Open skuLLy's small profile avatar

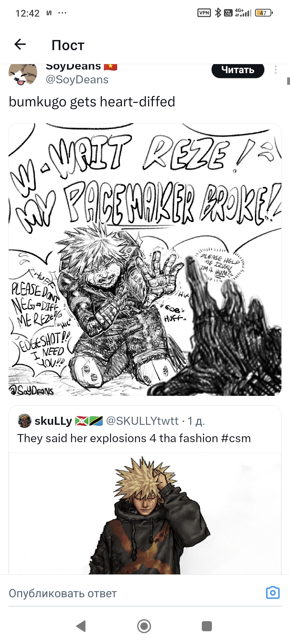(x=24, y=421)
